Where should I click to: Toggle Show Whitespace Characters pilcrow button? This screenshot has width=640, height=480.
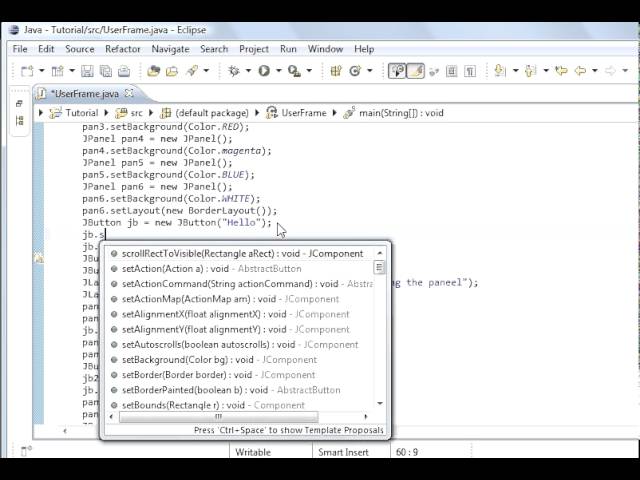pyautogui.click(x=470, y=71)
